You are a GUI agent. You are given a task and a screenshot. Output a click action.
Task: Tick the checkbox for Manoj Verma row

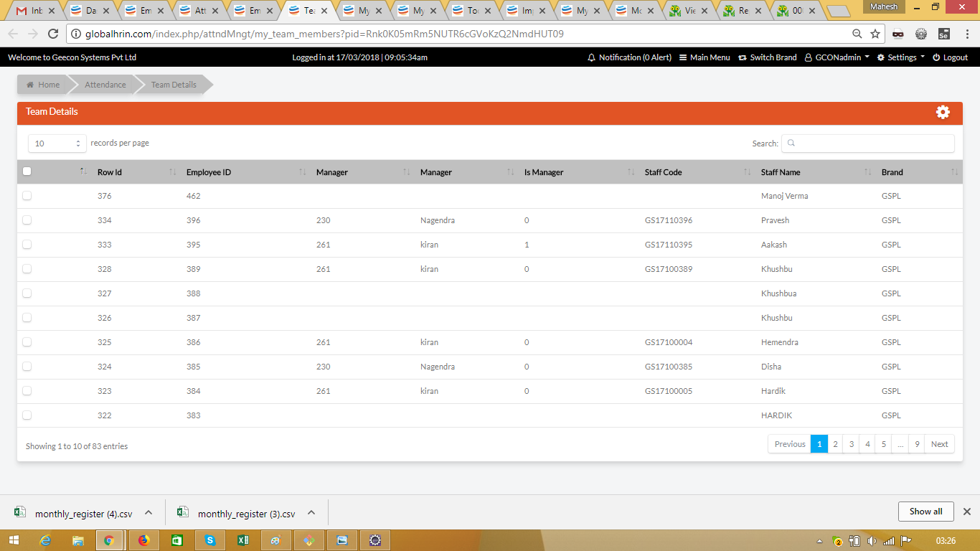(27, 196)
